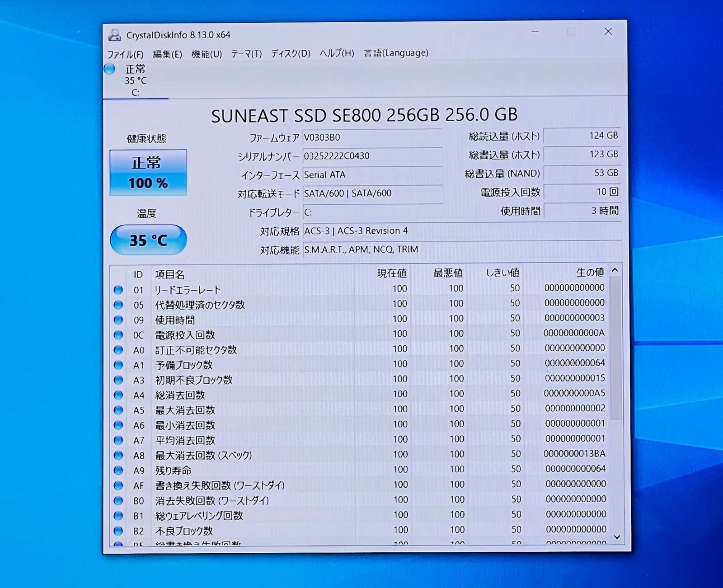
Task: Click the status orb for row A8 最大消去回数 (スペック)
Action: click(118, 455)
